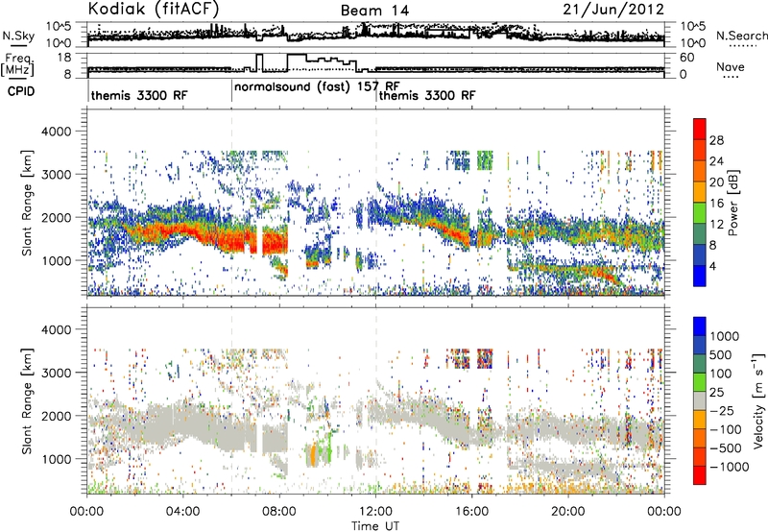Screen dimensions: 768x532
Task: Click the '1000' velocity colorbar tick value
Action: pyautogui.click(x=725, y=336)
